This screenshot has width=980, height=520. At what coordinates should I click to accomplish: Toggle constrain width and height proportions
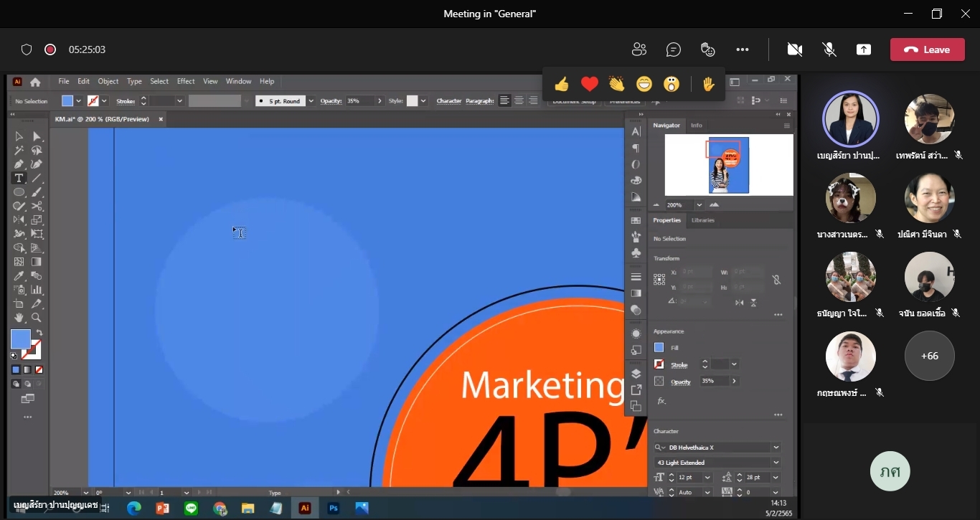776,280
